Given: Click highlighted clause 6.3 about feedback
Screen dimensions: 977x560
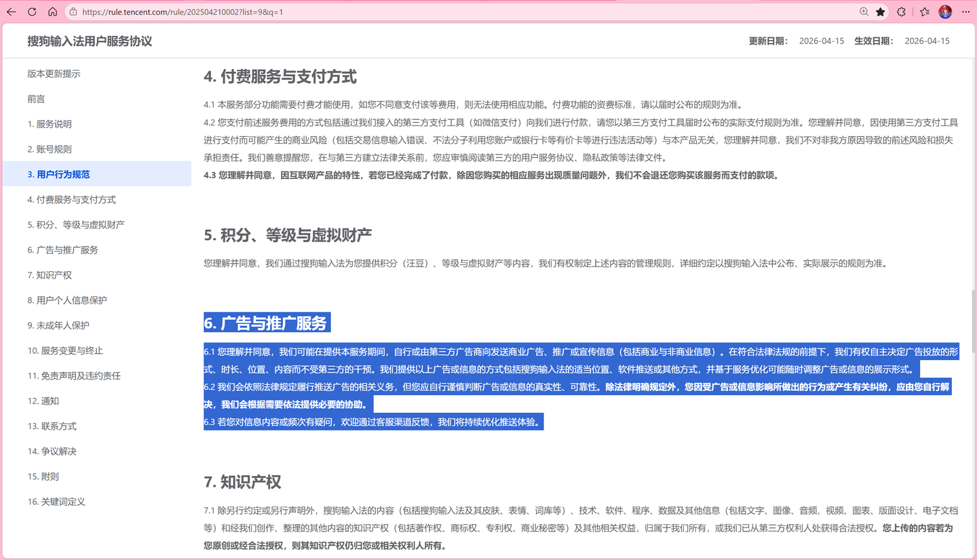Looking at the screenshot, I should (373, 422).
